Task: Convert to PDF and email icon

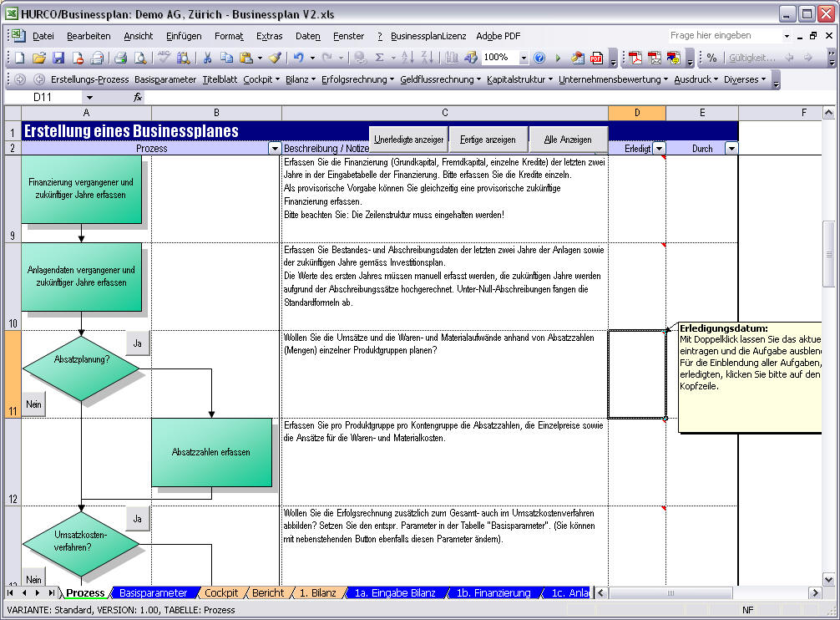Action: pyautogui.click(x=654, y=58)
